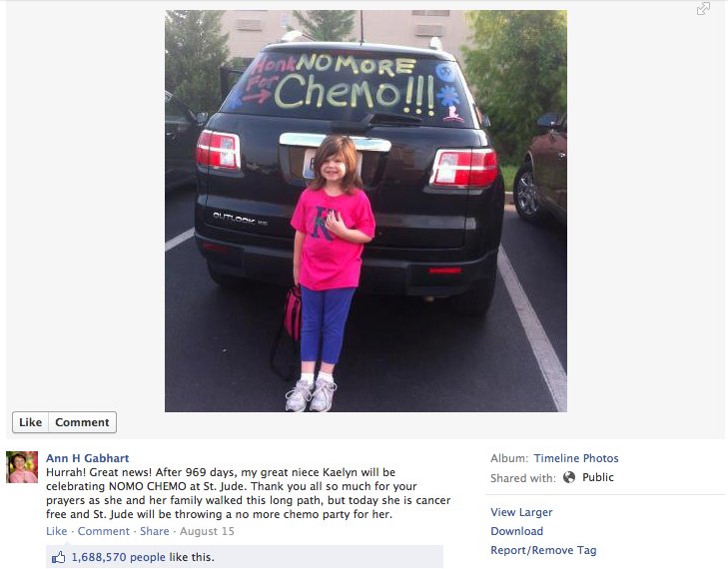The width and height of the screenshot is (728, 569).
Task: Click the 'Shared with:' privacy label
Action: point(523,478)
